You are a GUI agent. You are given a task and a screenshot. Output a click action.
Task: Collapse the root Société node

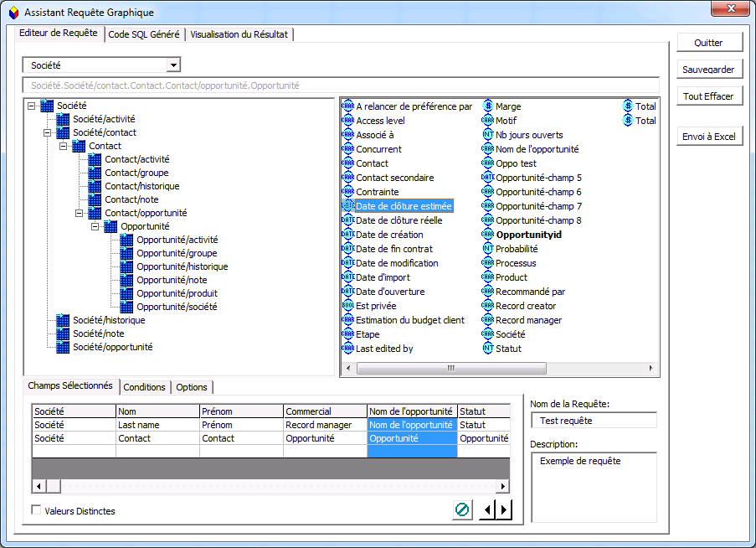tap(32, 106)
